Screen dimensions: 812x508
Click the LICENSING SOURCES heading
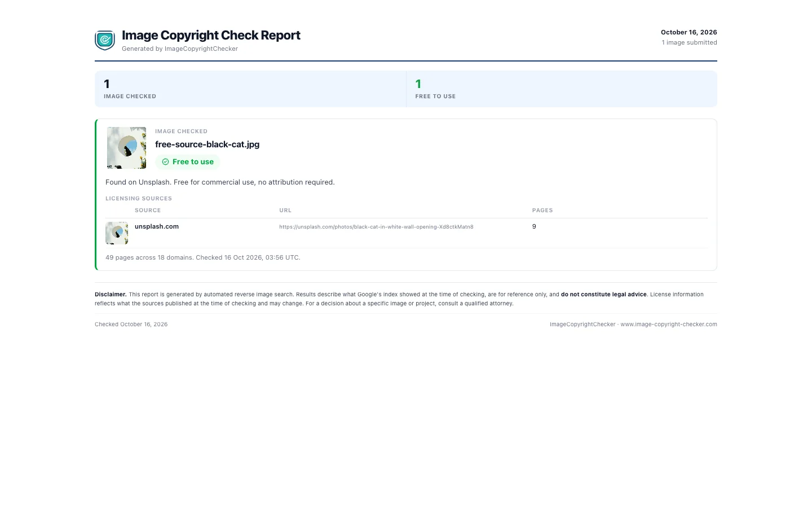139,199
